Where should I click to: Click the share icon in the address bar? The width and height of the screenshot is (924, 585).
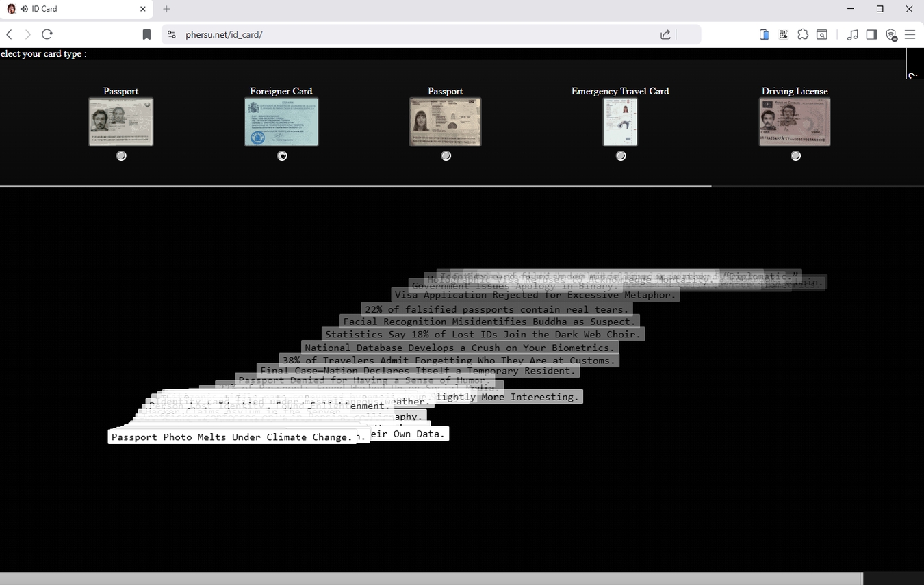pyautogui.click(x=665, y=34)
